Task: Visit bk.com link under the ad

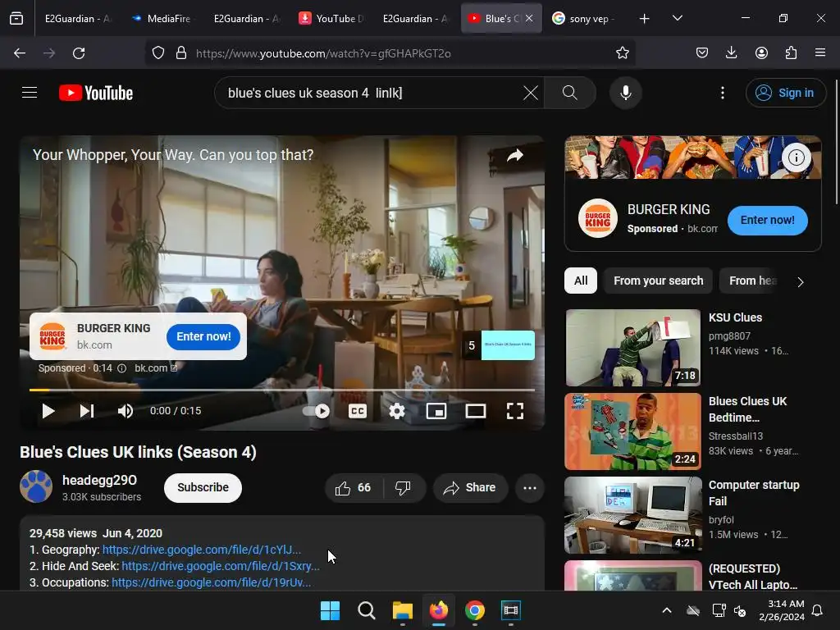Action: click(156, 368)
